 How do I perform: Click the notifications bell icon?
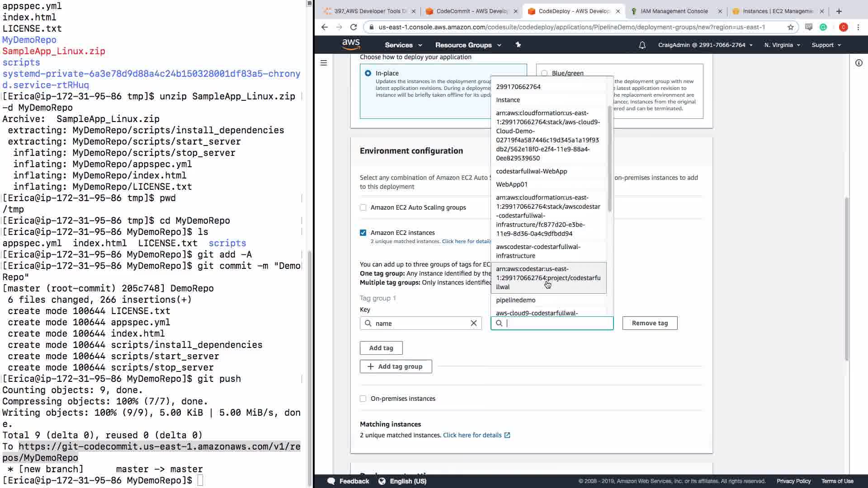pos(642,45)
